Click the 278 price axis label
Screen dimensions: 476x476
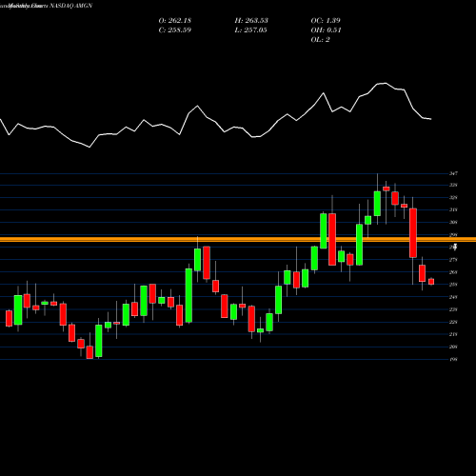pyautogui.click(x=453, y=260)
